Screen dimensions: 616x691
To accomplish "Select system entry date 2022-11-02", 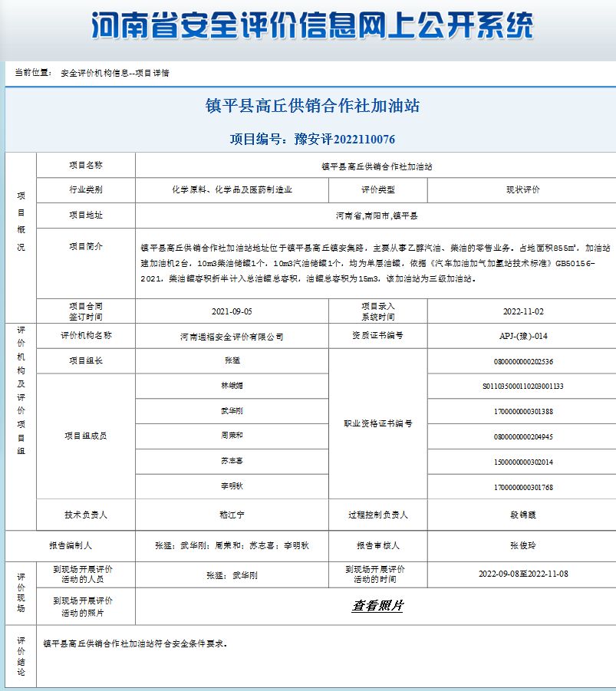I will tap(523, 311).
